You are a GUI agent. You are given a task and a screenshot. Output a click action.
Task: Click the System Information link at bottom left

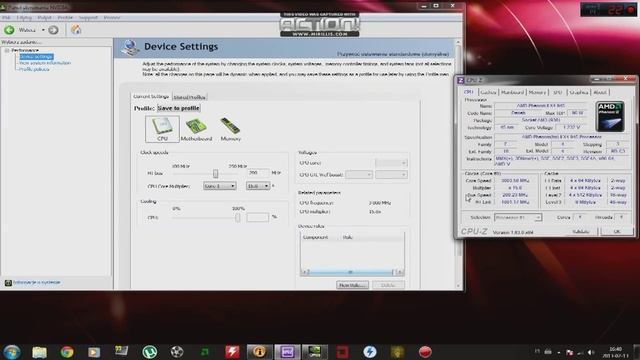tap(37, 282)
